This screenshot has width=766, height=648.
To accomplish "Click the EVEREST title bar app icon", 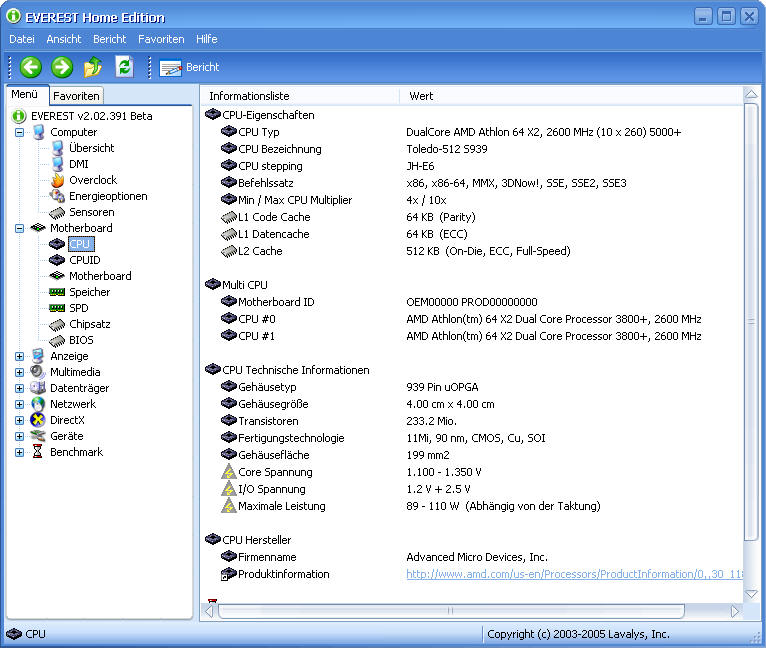I will pyautogui.click(x=14, y=16).
